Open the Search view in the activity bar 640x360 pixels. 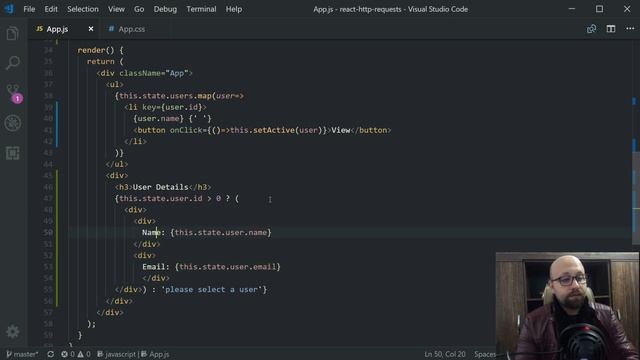[13, 63]
